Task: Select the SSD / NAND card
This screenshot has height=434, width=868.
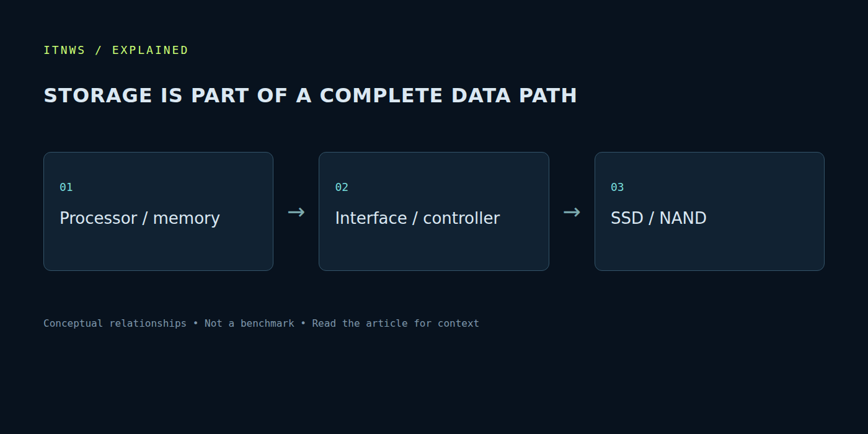Action: (709, 211)
